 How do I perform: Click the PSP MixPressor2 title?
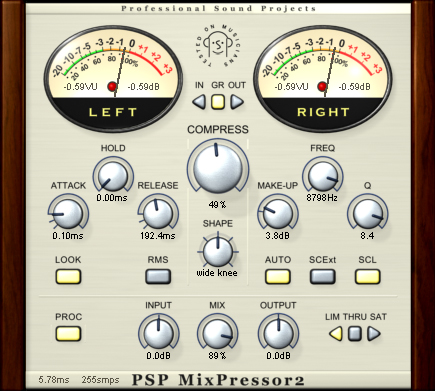pos(218,380)
